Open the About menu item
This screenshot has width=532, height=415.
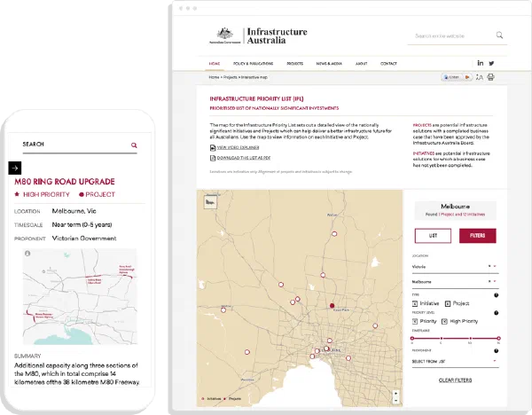[362, 64]
